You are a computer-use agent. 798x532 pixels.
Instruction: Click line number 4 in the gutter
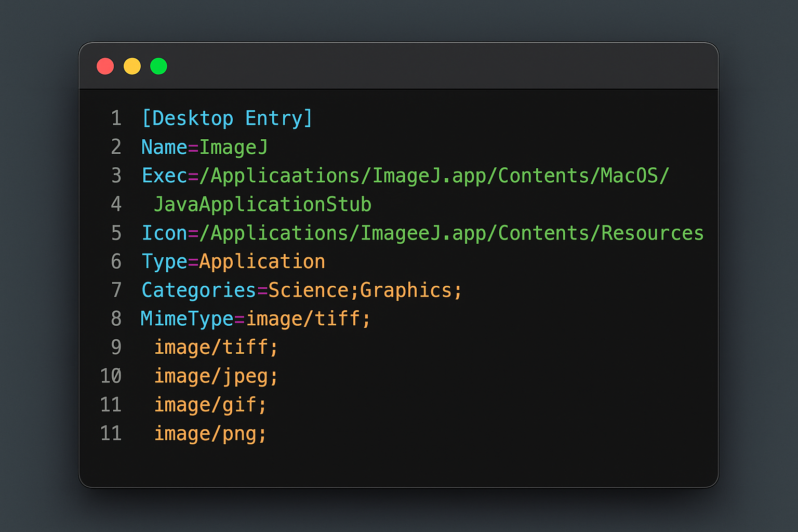click(116, 204)
